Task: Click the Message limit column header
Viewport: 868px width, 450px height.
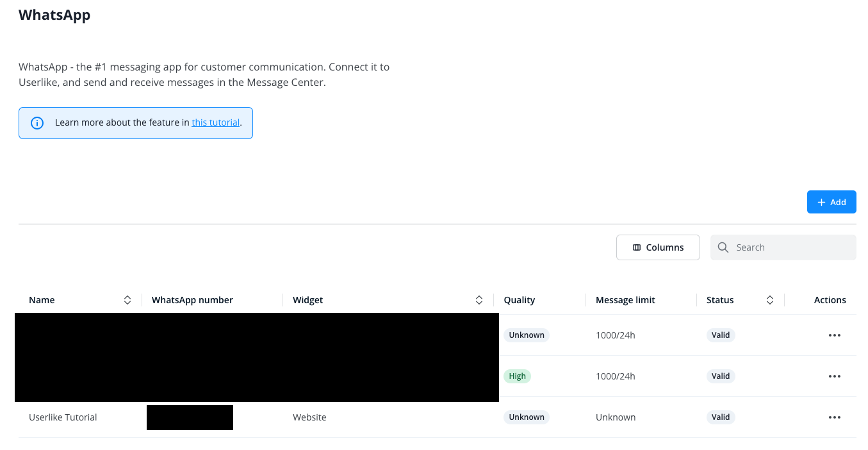Action: pos(625,300)
